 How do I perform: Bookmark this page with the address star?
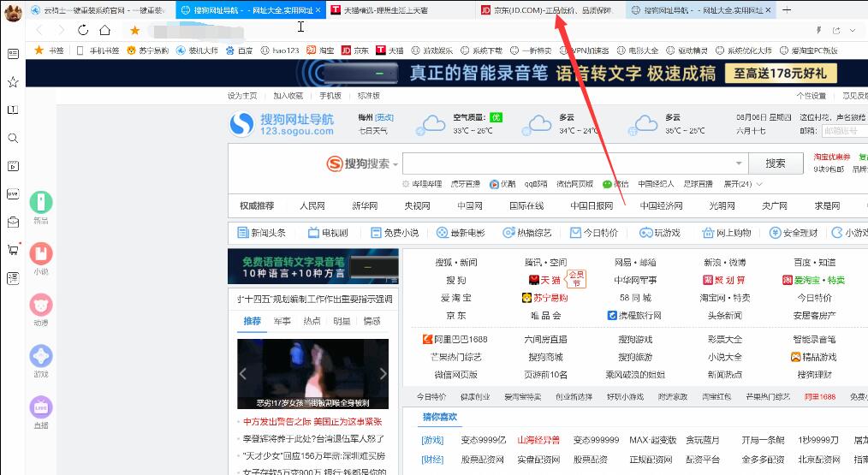point(134,31)
